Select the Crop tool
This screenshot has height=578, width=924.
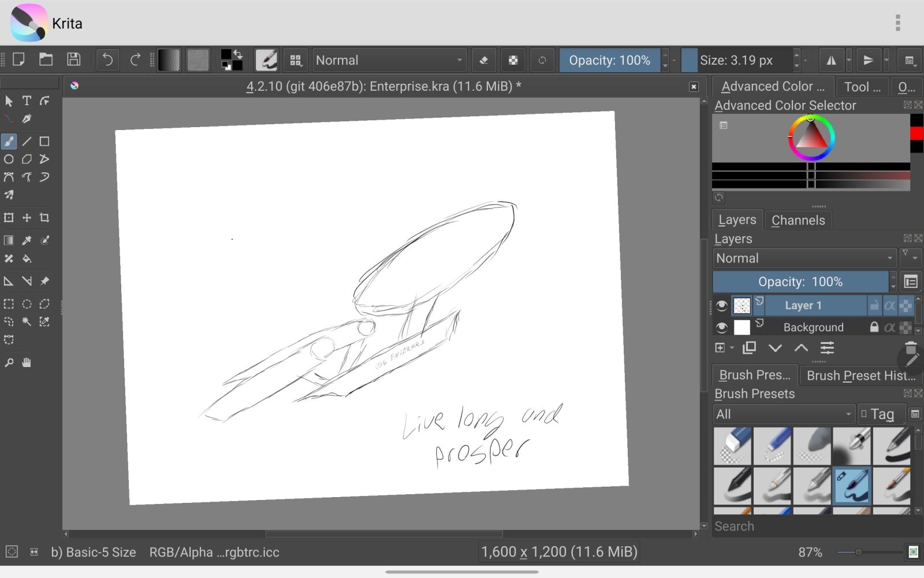(x=44, y=218)
